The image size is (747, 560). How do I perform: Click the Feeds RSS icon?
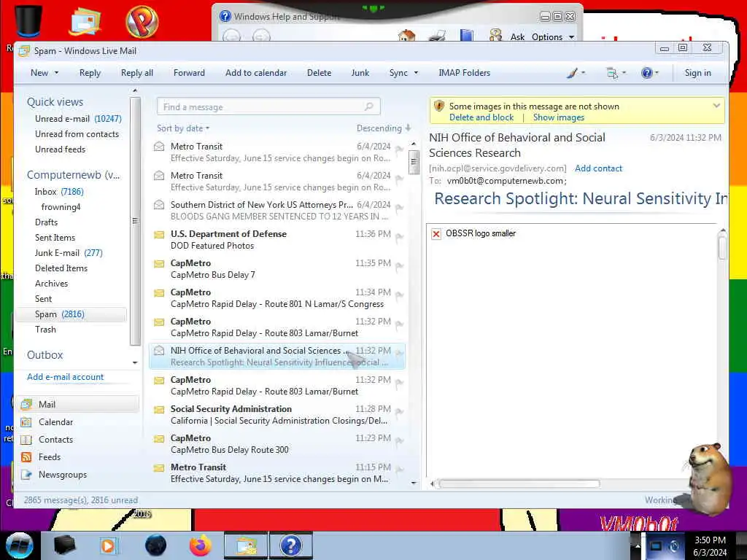point(26,457)
